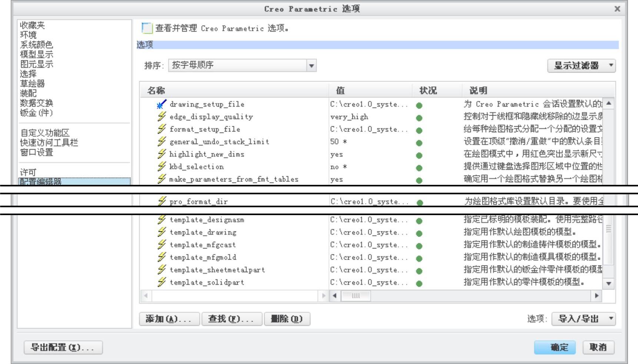Click the vertical scrollbar thumb of the options table
The height and width of the screenshot is (364, 638).
coord(609,240)
